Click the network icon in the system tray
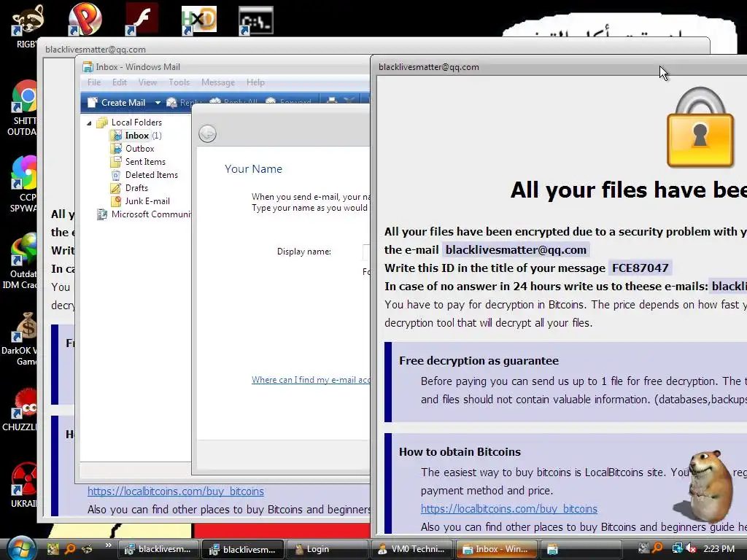The image size is (747, 560). point(677,549)
